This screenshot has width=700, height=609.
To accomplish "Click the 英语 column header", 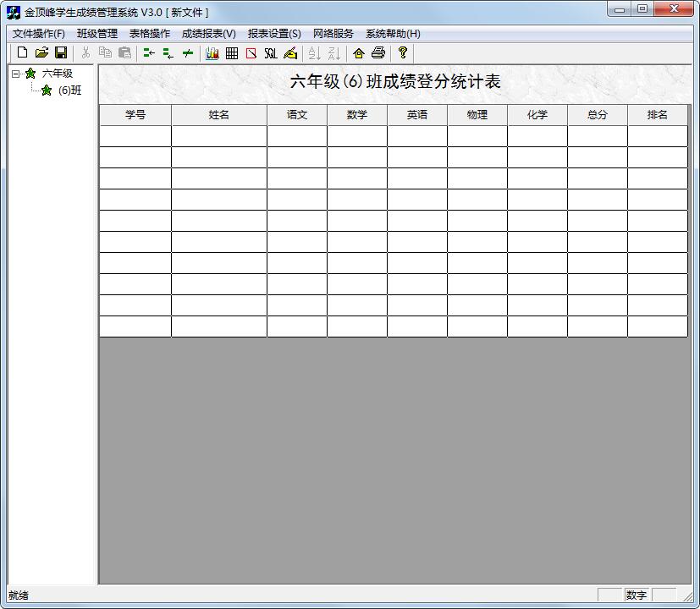I will [x=417, y=115].
